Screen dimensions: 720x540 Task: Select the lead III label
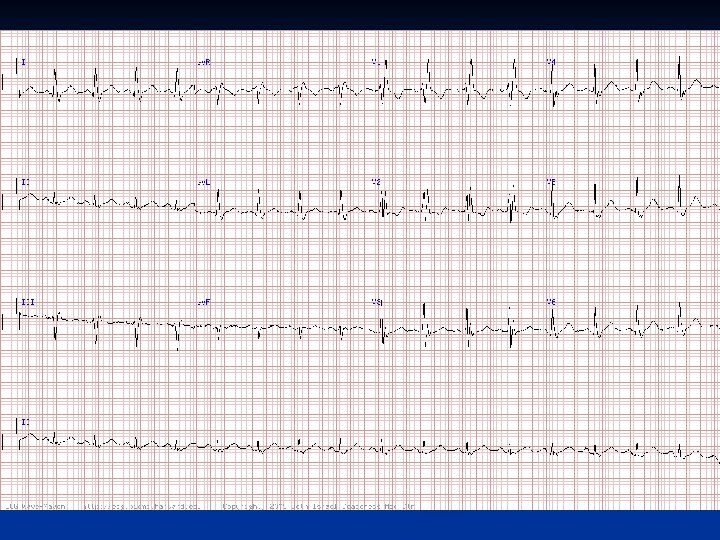tap(28, 302)
